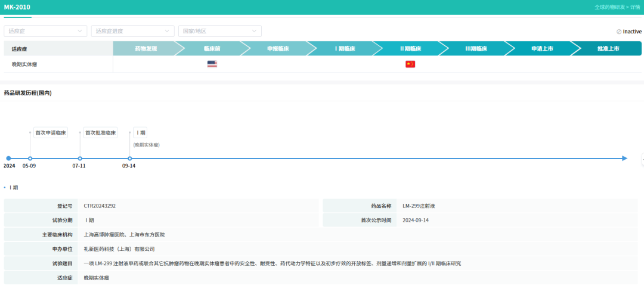Click the 05-09 timeline marker

coord(30,159)
